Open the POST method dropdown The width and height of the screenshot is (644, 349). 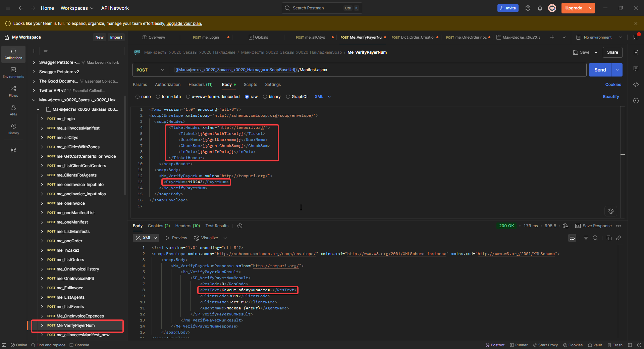point(150,70)
